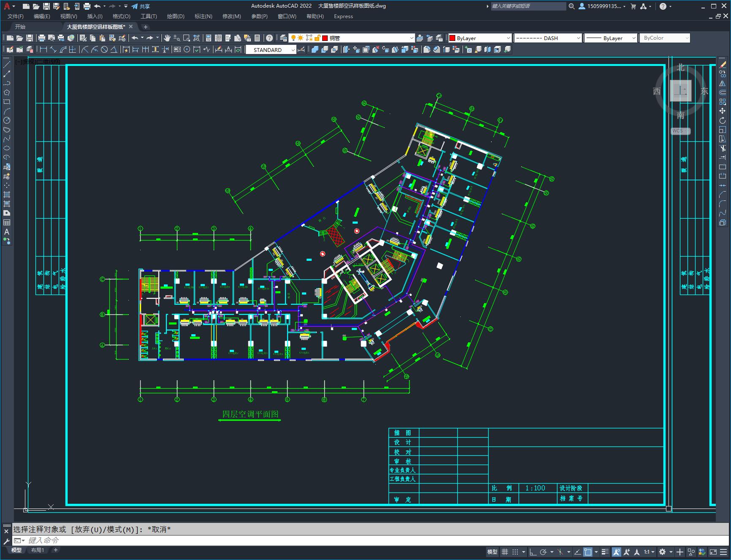
Task: Open a new drawing tab with the plus button
Action: pyautogui.click(x=145, y=27)
